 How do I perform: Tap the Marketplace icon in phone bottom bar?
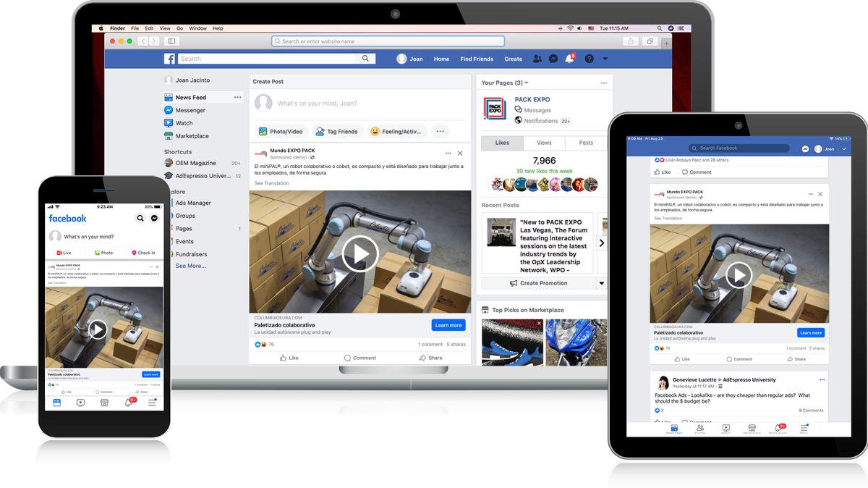point(104,403)
